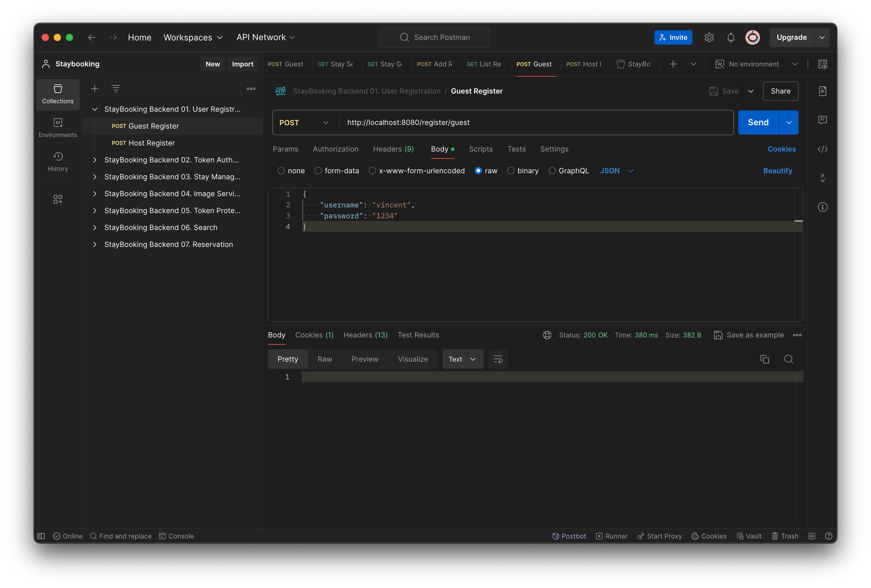Open the Environments panel in the sidebar
The width and height of the screenshot is (871, 588).
[58, 128]
